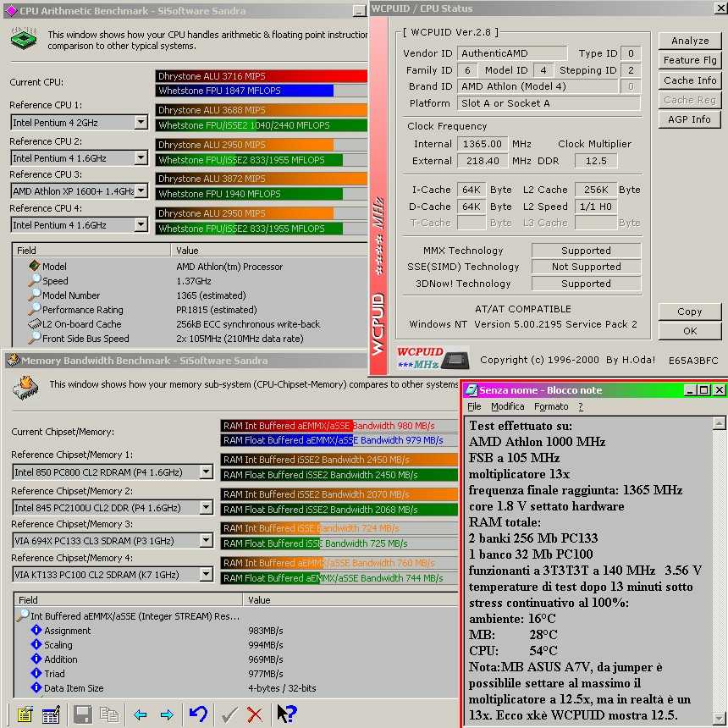Click the Whetstone FPU 1847 MFLOPS blue bar
Image resolution: width=728 pixels, height=728 pixels.
coord(244,91)
